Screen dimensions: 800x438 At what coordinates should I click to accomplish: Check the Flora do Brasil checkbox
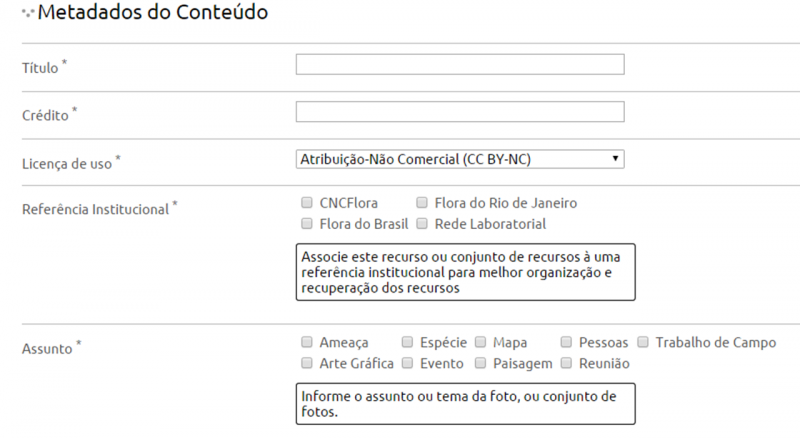click(x=307, y=224)
